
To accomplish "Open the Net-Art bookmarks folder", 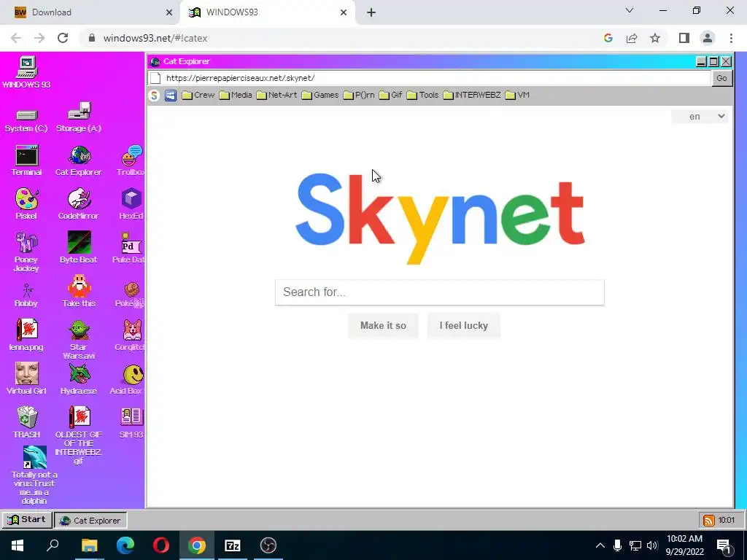I will [x=276, y=96].
